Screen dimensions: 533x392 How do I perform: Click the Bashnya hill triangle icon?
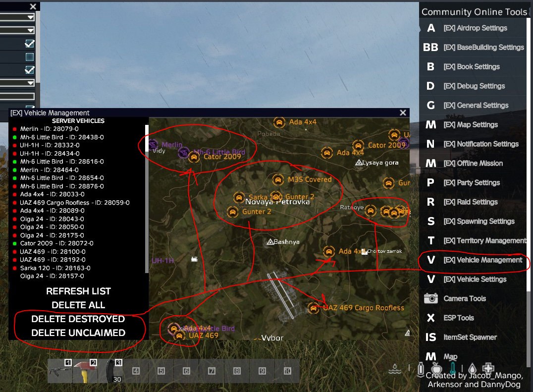270,242
